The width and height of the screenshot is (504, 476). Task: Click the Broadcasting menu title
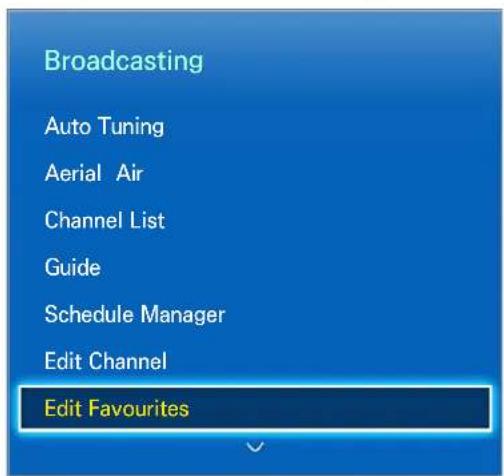coord(124,61)
